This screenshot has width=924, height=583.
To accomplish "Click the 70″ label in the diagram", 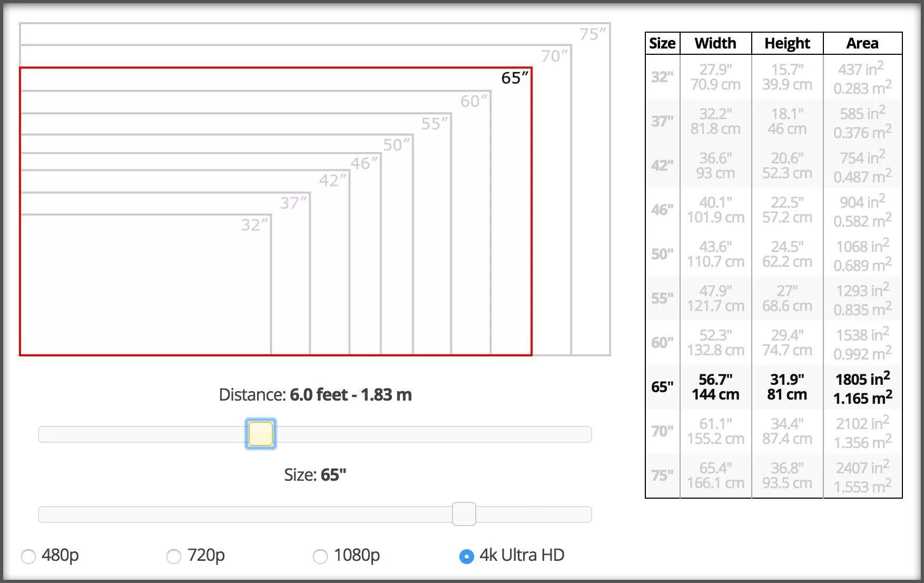I will coord(555,56).
